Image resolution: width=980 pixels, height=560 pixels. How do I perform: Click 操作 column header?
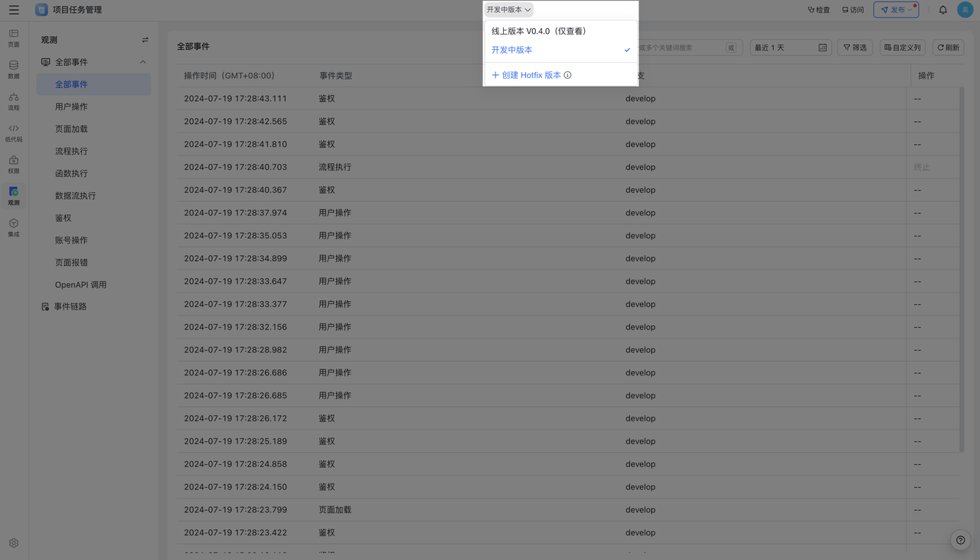tap(926, 76)
